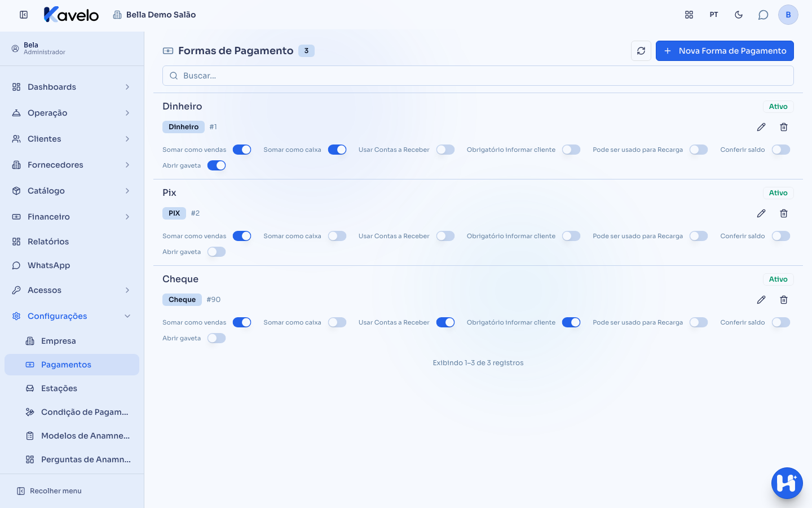This screenshot has width=812, height=508.
Task: Open user avatar B menu
Action: [788, 15]
